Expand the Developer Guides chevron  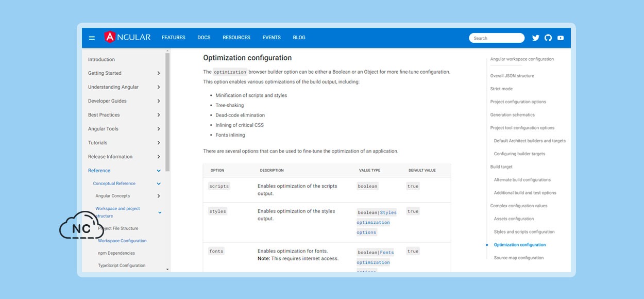point(159,101)
